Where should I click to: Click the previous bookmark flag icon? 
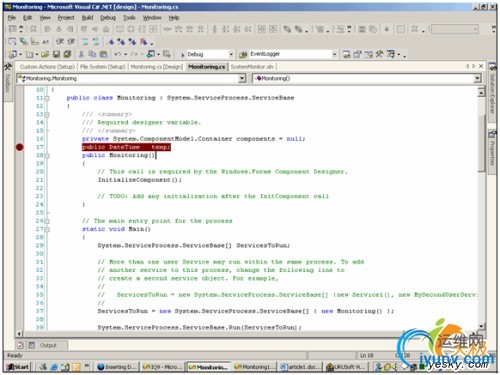tap(132, 42)
